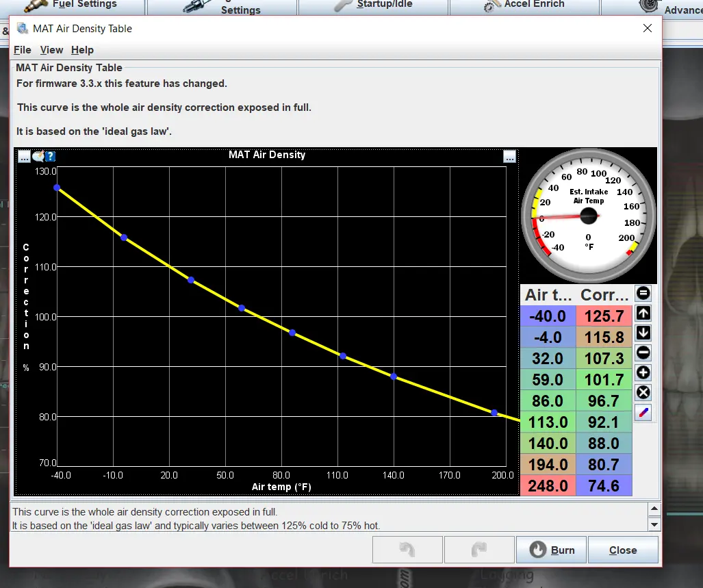The width and height of the screenshot is (703, 588).
Task: Click the Close button
Action: 623,550
